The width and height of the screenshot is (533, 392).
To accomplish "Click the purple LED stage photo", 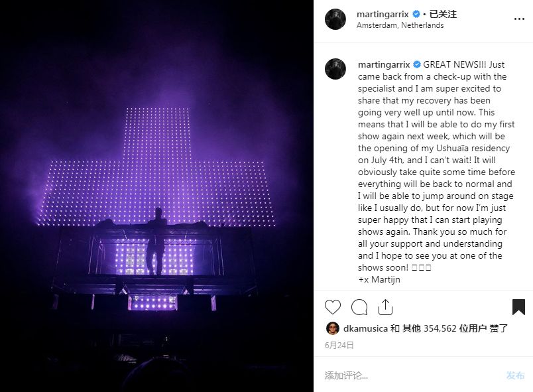I will 156,196.
